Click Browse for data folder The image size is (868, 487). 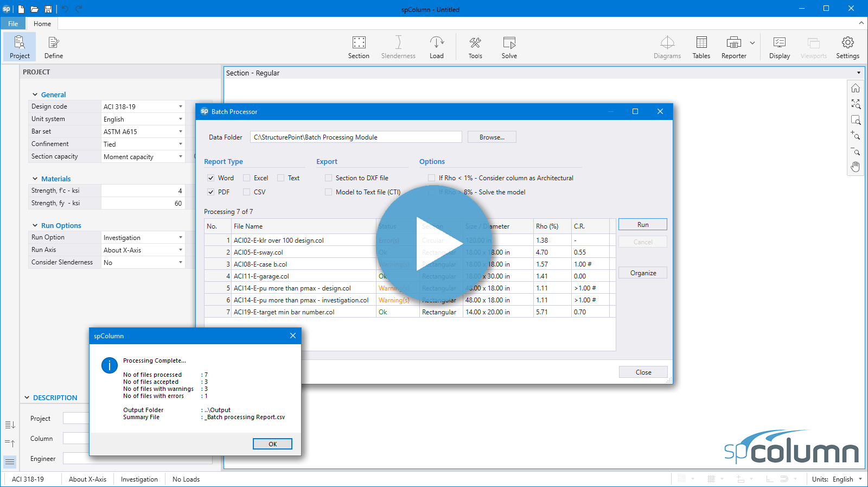pos(492,137)
